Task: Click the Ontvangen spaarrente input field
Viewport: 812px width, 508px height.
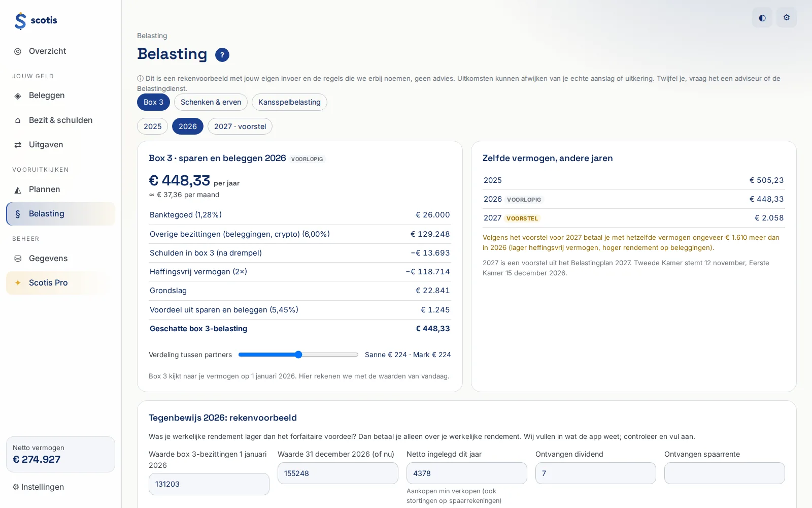Action: coord(724,473)
